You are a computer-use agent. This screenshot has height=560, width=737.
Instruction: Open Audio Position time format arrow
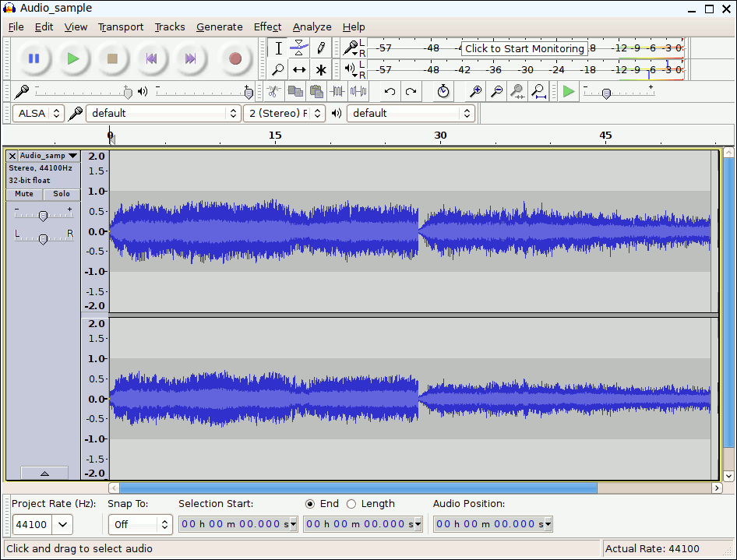548,524
